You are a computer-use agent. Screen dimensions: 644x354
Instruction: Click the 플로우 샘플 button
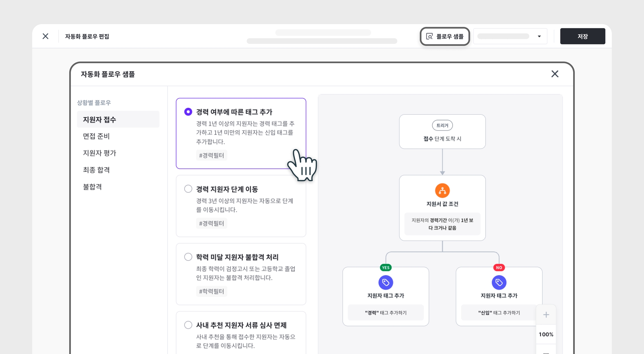(445, 36)
